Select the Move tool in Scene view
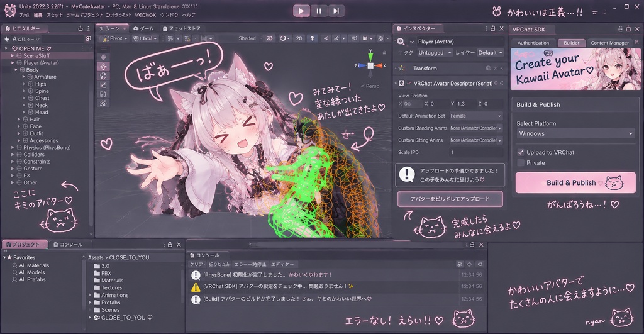This screenshot has height=334, width=644. point(103,67)
